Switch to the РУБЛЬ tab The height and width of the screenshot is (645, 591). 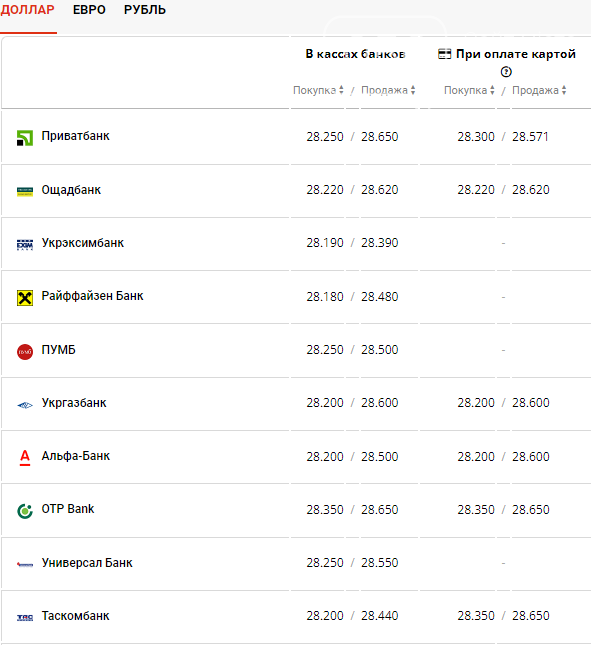coord(145,9)
